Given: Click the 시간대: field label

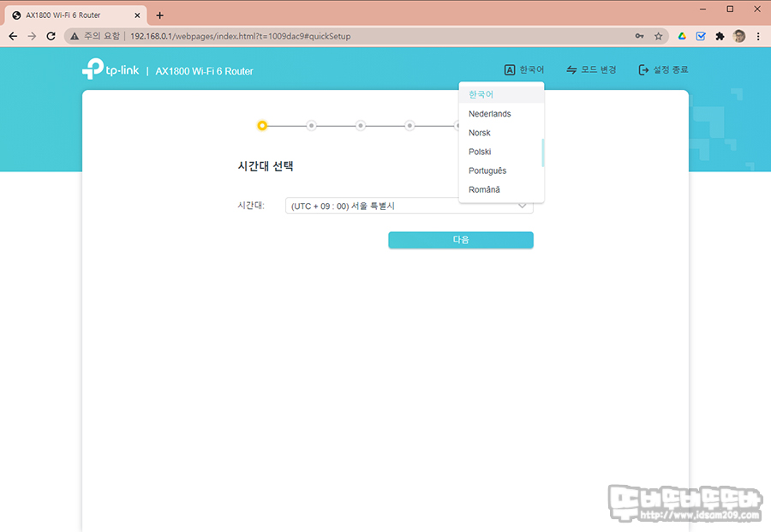Looking at the screenshot, I should tap(251, 206).
